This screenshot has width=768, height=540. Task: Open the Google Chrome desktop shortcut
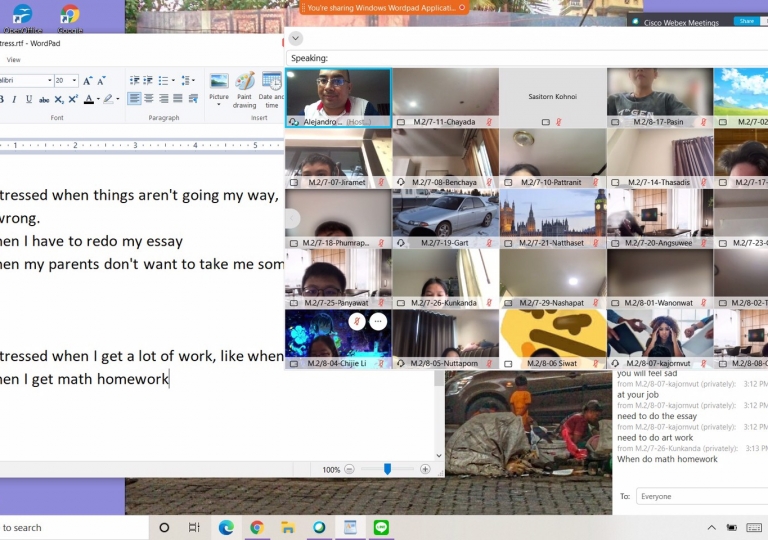(70, 19)
